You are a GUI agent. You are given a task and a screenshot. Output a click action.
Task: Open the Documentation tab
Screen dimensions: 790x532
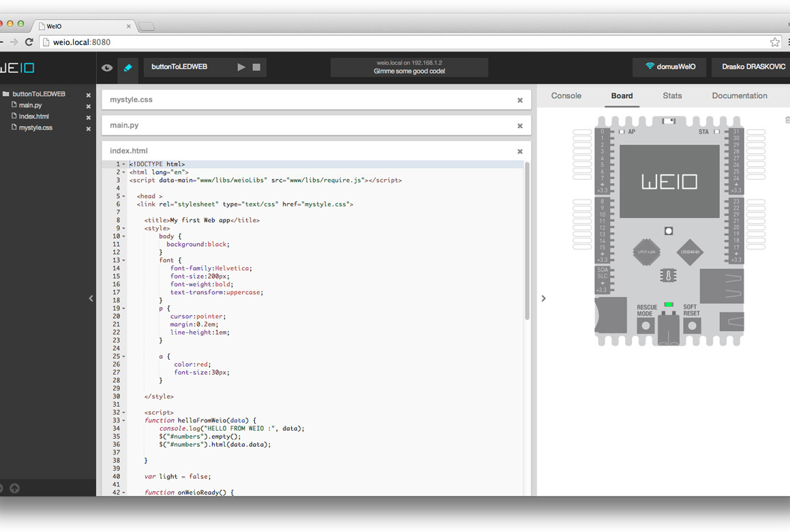tap(739, 95)
